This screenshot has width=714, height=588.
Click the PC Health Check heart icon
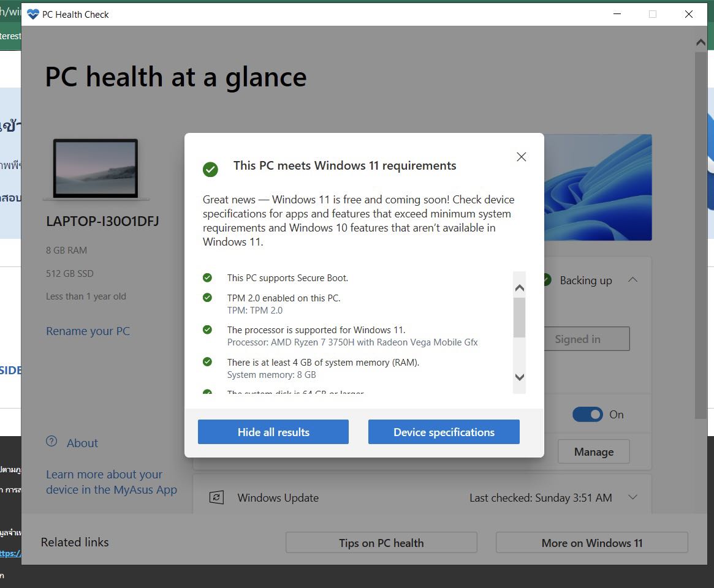(32, 15)
